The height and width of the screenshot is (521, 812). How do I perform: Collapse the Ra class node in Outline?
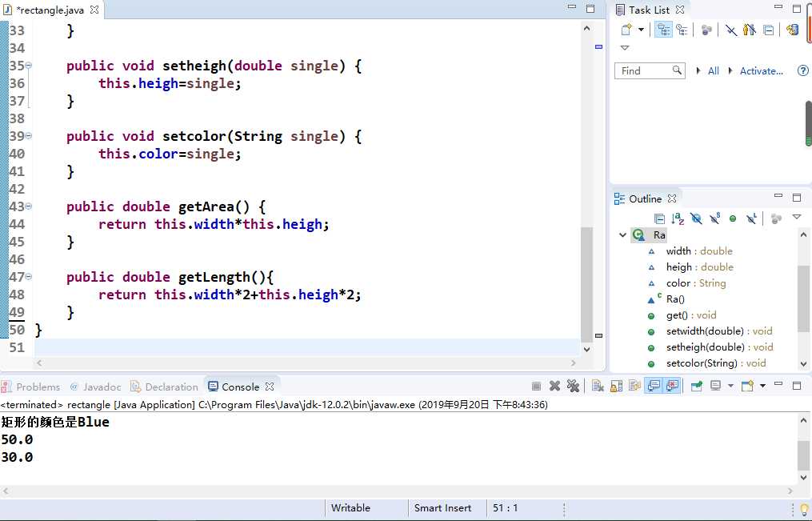point(623,235)
